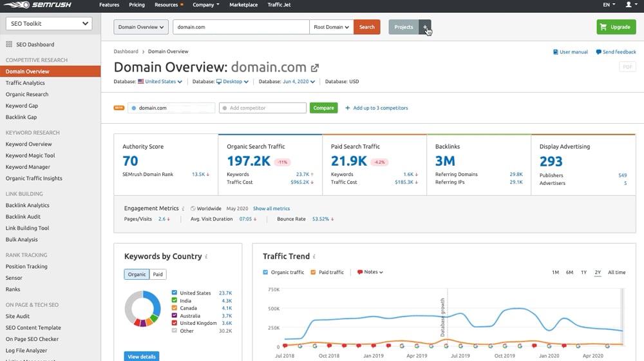This screenshot has width=644, height=361.
Task: Open the Projects button
Action: 404,27
